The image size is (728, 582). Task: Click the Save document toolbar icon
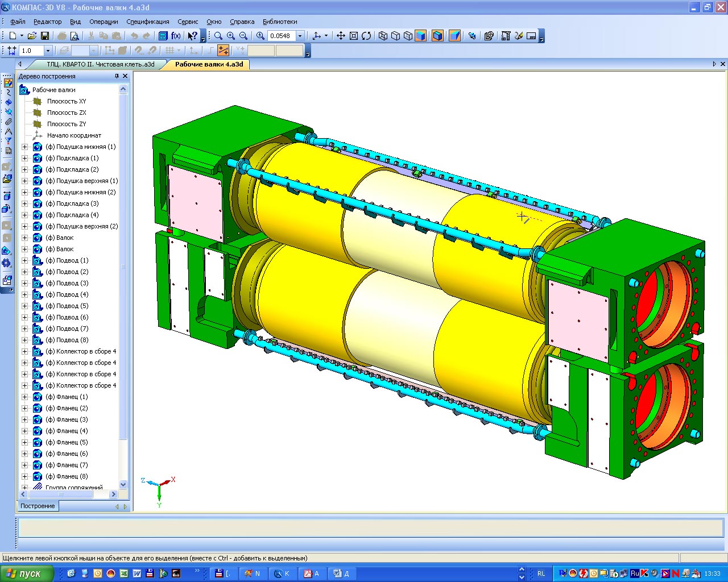click(x=44, y=36)
